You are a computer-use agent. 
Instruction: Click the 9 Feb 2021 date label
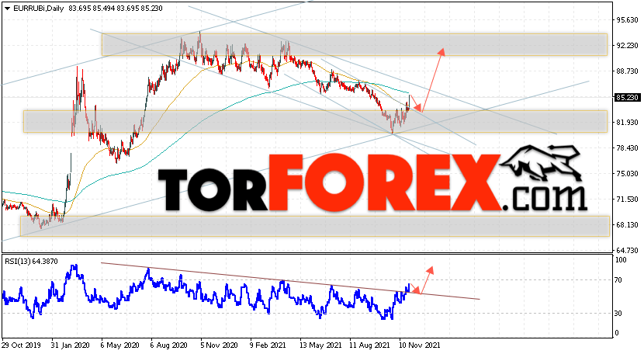tap(268, 345)
